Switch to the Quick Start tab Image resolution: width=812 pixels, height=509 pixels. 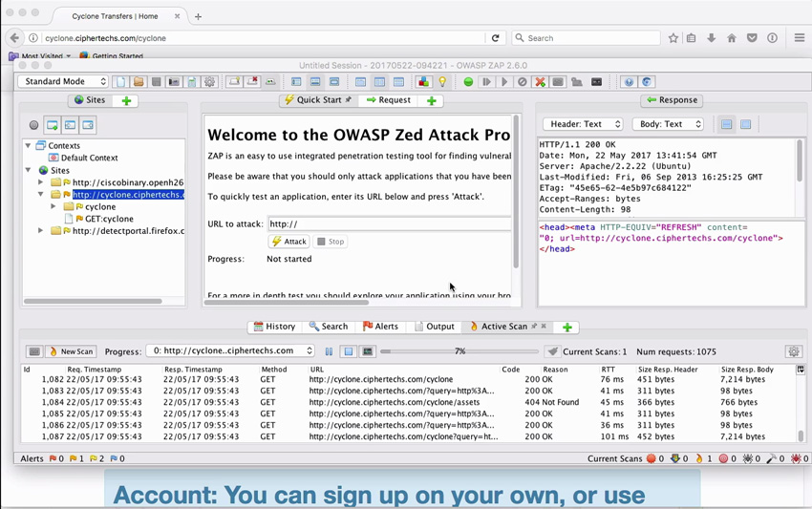318,100
